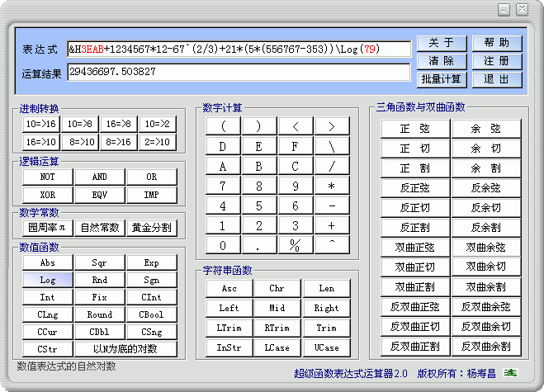Screen dimensions: 544x392
Task: Insert the power ^ operator
Action: pyautogui.click(x=332, y=245)
